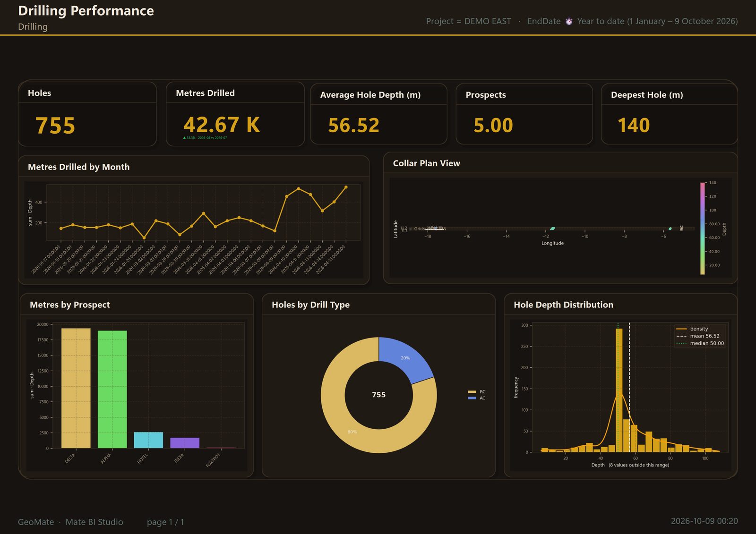Click the last point on the monthly line chart
The image size is (756, 534).
coord(346,187)
